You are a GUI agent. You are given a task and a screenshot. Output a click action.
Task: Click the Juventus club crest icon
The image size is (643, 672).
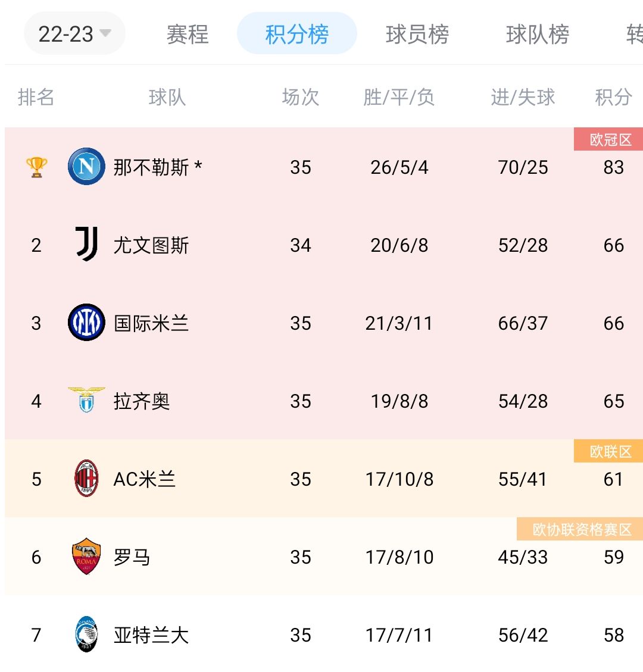point(86,245)
